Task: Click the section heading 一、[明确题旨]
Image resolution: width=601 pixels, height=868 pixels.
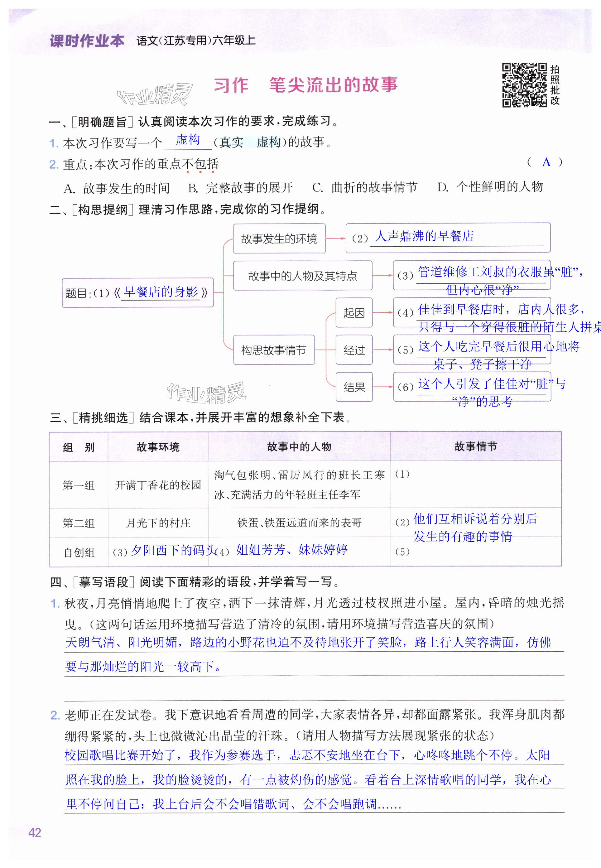Action: point(92,122)
